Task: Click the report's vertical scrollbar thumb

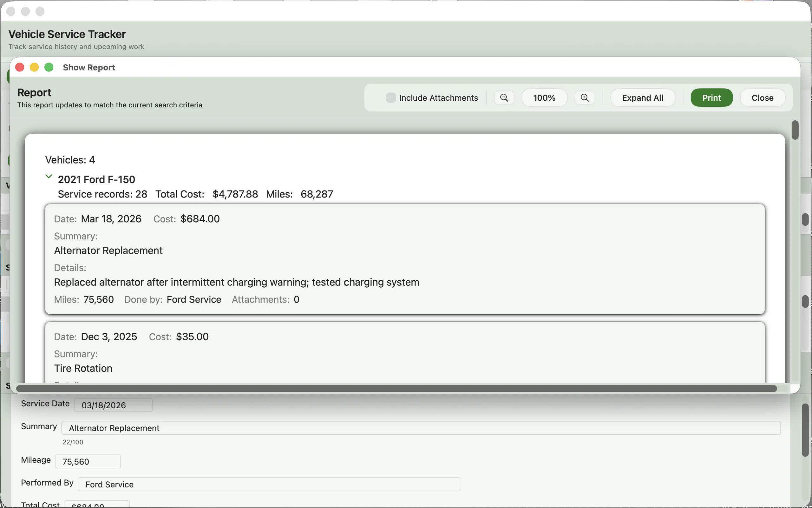Action: click(795, 130)
